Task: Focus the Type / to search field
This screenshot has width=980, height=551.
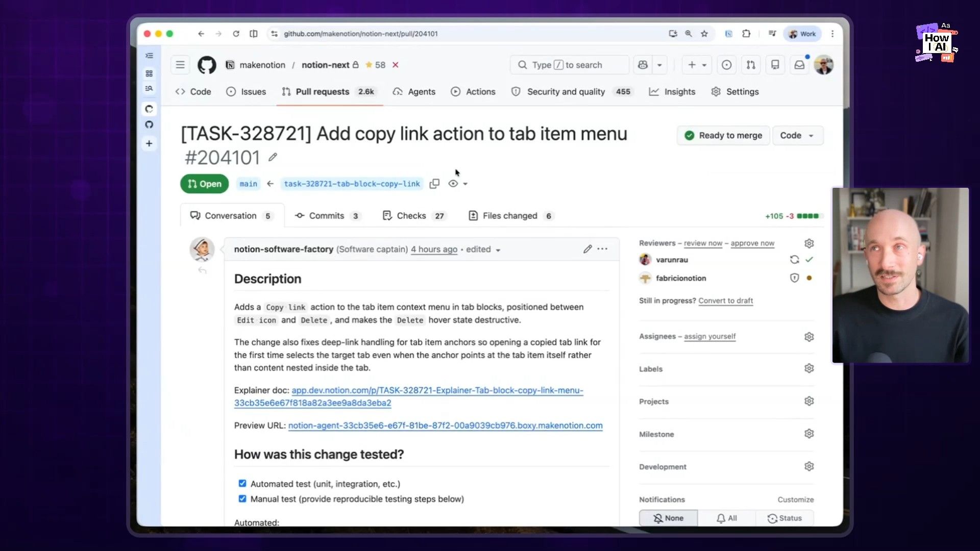Action: tap(570, 65)
